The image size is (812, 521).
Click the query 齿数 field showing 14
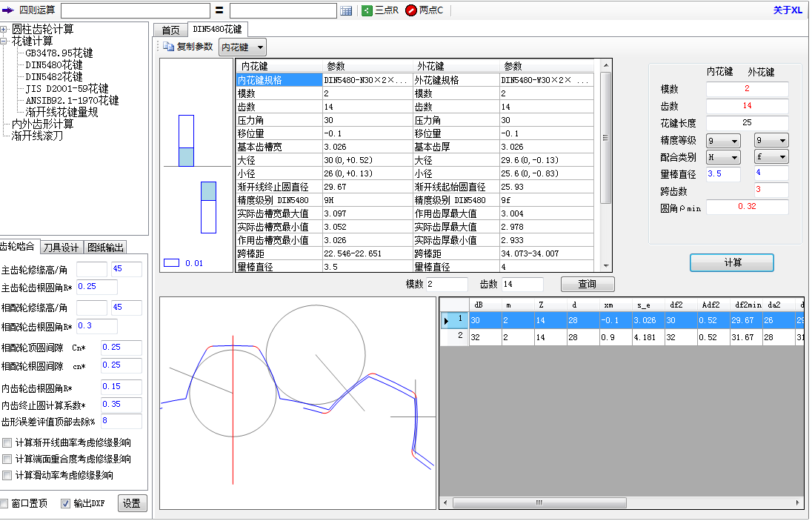pyautogui.click(x=522, y=285)
